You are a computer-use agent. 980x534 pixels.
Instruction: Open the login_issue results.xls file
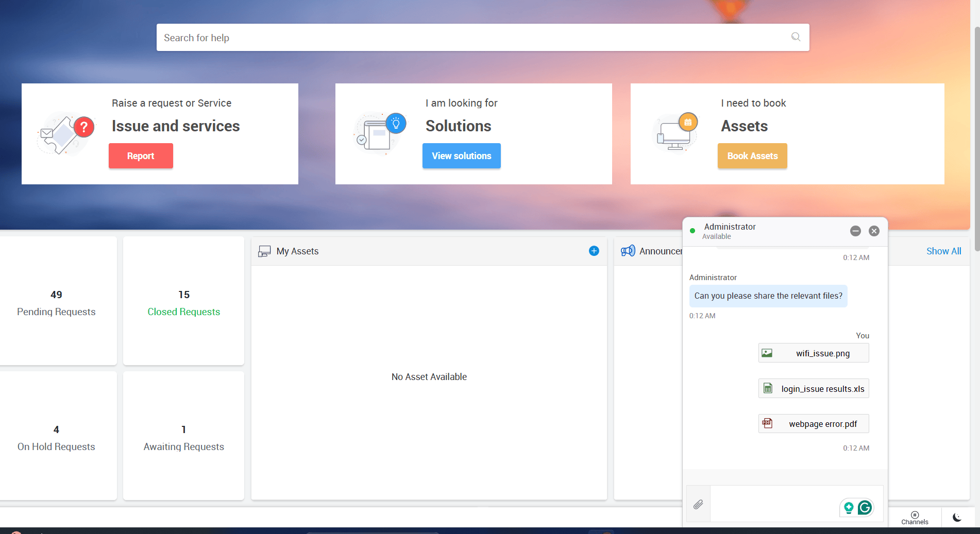(x=813, y=388)
